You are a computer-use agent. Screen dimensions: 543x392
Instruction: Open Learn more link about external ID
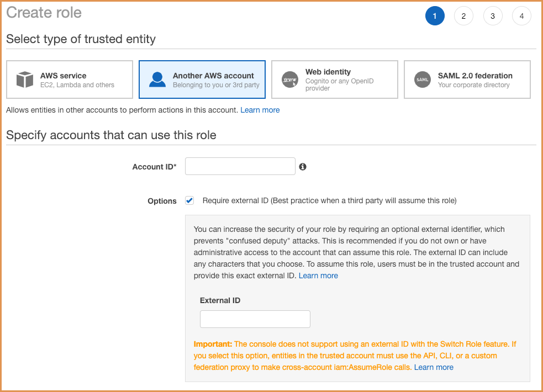[318, 276]
